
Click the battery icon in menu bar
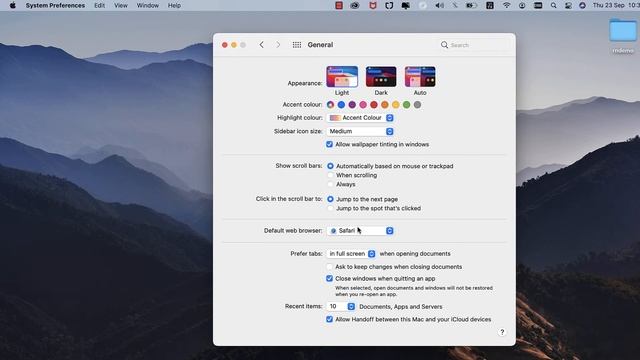click(x=471, y=5)
